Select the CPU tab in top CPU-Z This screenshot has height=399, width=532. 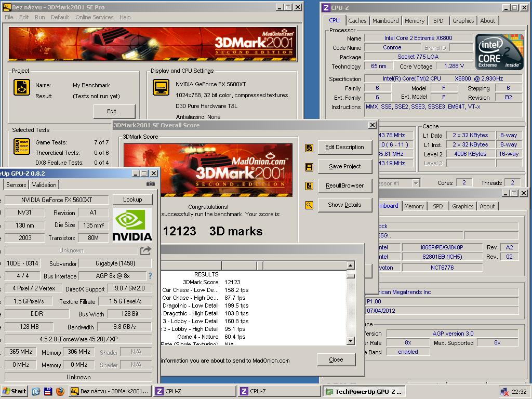334,20
